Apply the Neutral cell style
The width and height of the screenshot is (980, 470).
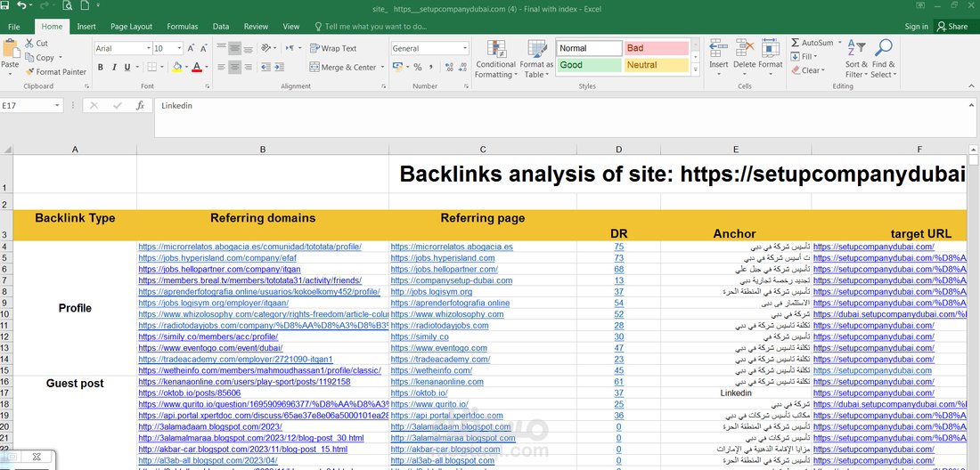pyautogui.click(x=657, y=65)
